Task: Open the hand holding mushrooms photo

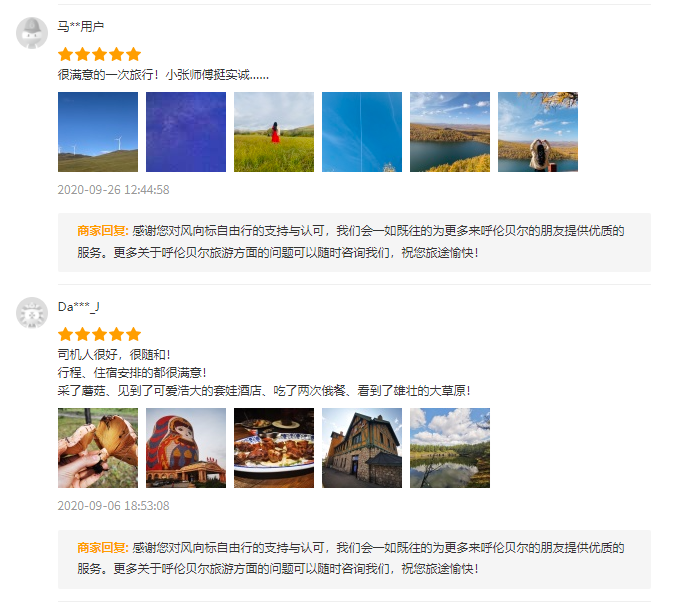Action: (98, 448)
